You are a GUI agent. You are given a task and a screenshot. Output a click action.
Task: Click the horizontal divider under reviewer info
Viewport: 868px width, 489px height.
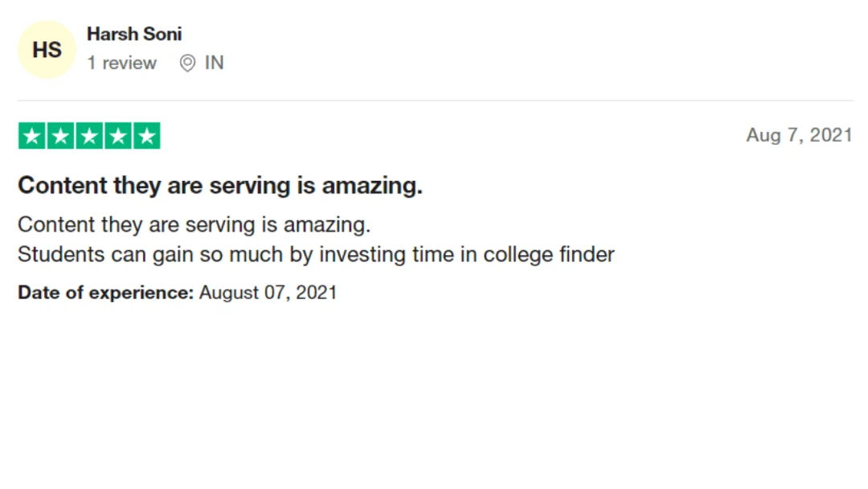pyautogui.click(x=436, y=101)
